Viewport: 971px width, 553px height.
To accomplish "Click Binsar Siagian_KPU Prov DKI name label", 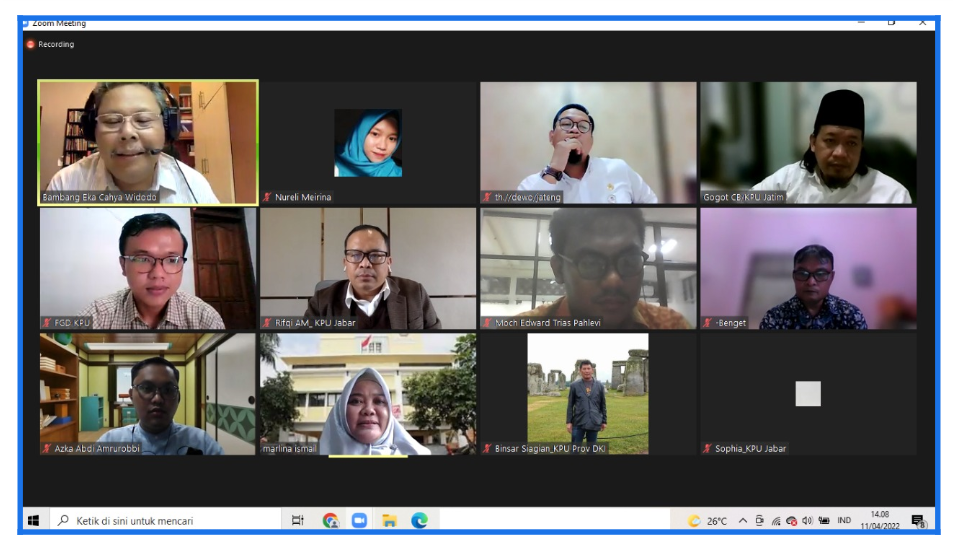I will click(550, 449).
